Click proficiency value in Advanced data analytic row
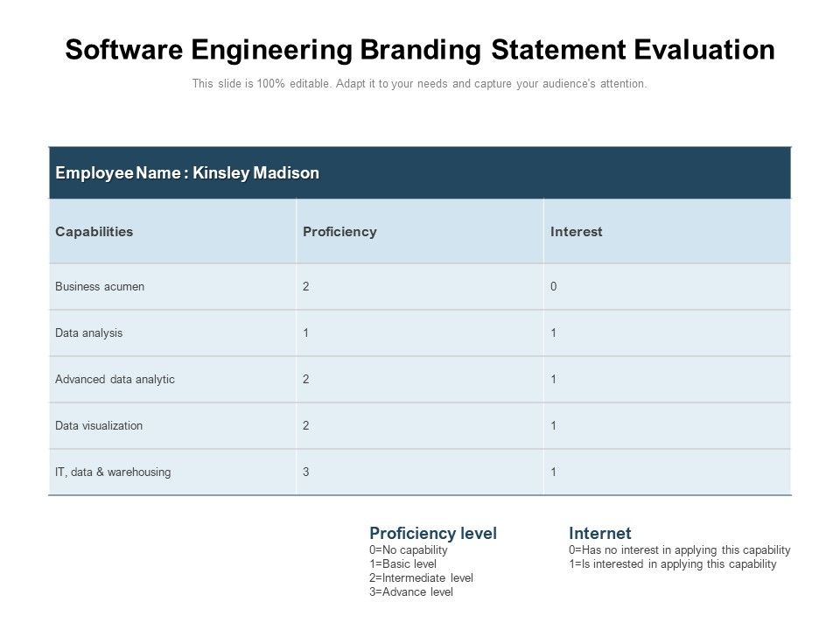 (306, 379)
